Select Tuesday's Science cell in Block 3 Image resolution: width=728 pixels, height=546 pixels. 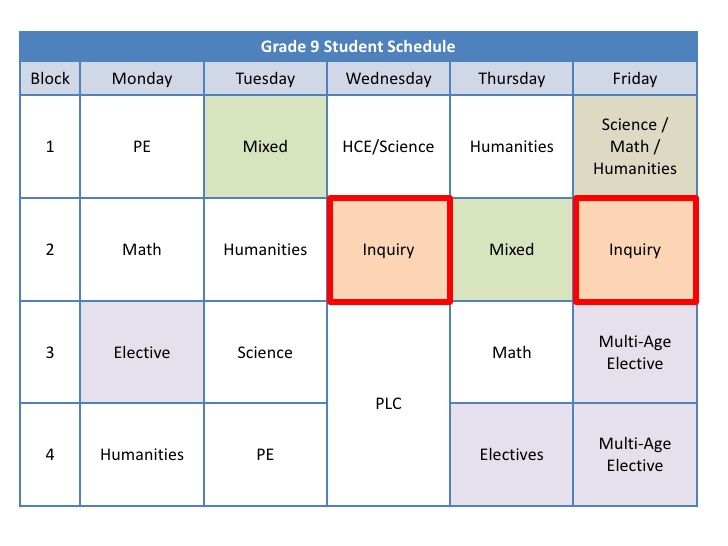tap(265, 352)
